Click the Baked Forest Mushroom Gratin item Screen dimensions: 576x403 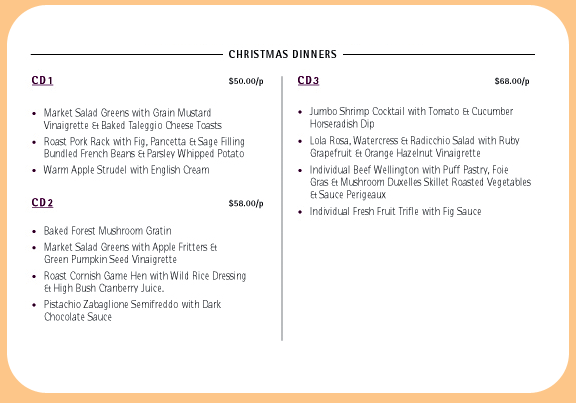point(108,231)
